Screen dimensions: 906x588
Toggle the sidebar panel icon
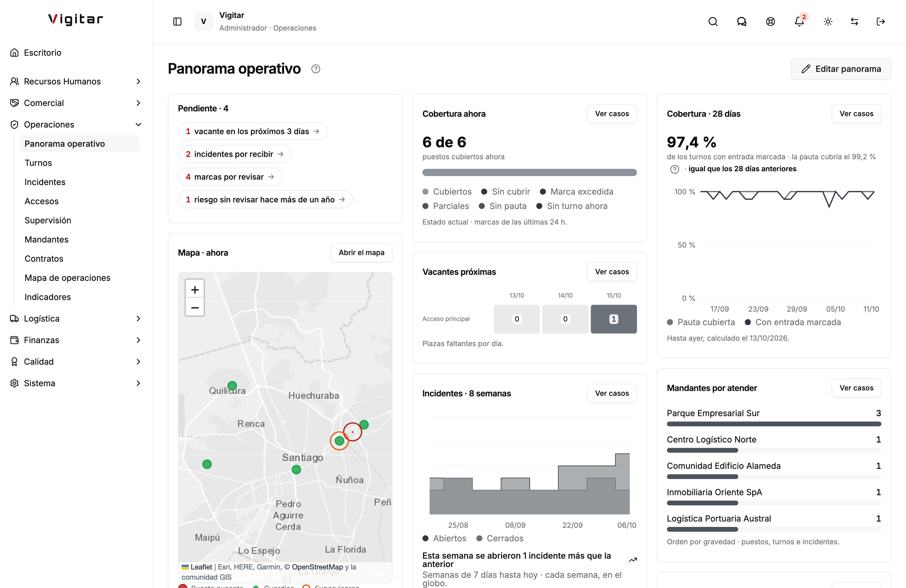(177, 22)
